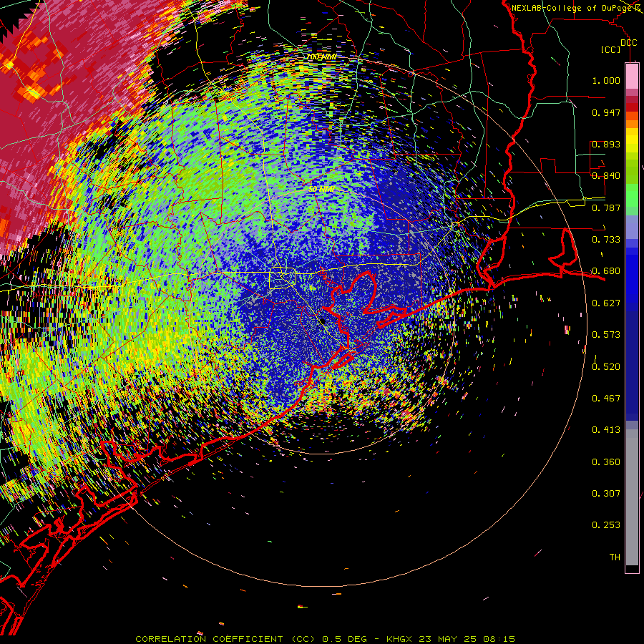Select the 0.787 legend value
The height and width of the screenshot is (644, 644).
pyautogui.click(x=606, y=208)
